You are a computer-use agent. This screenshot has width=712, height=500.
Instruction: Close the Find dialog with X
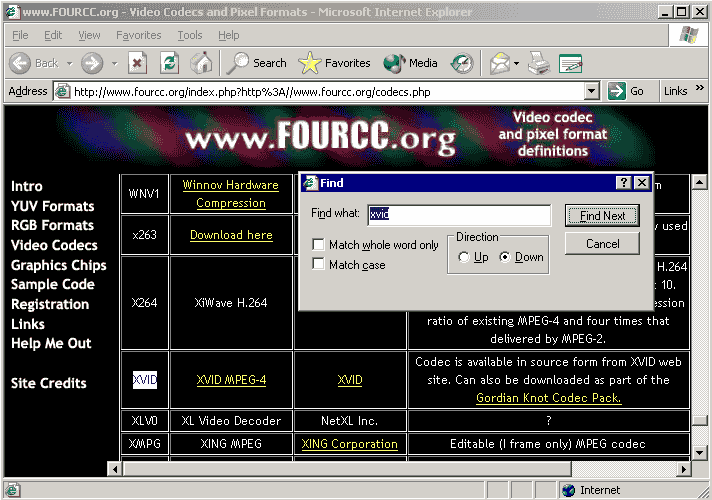(642, 183)
